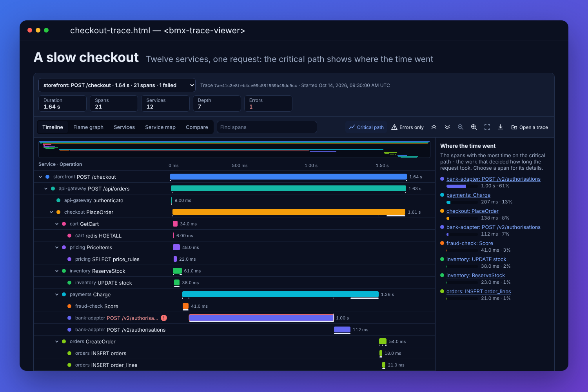Image resolution: width=588 pixels, height=392 pixels.
Task: Collapse the orders CreateOrder row
Action: click(57, 341)
